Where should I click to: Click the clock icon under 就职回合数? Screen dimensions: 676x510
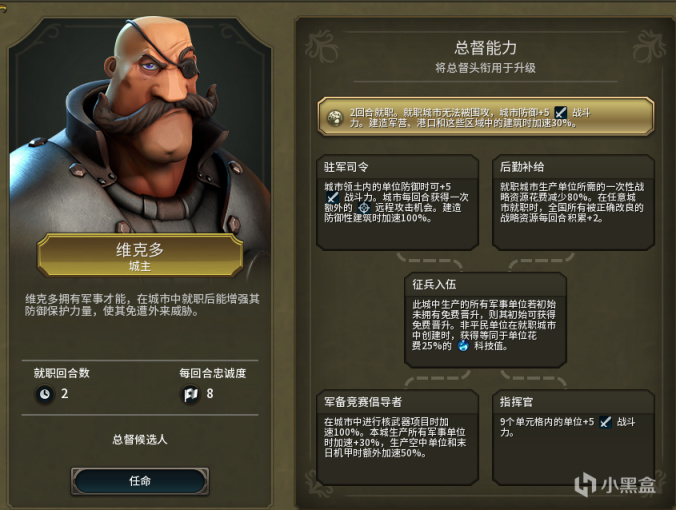[45, 394]
